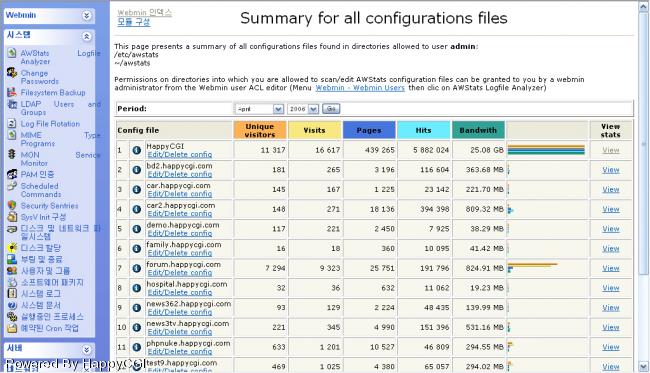650x373 pixels.
Task: Click the Change Passwords icon
Action: point(12,73)
